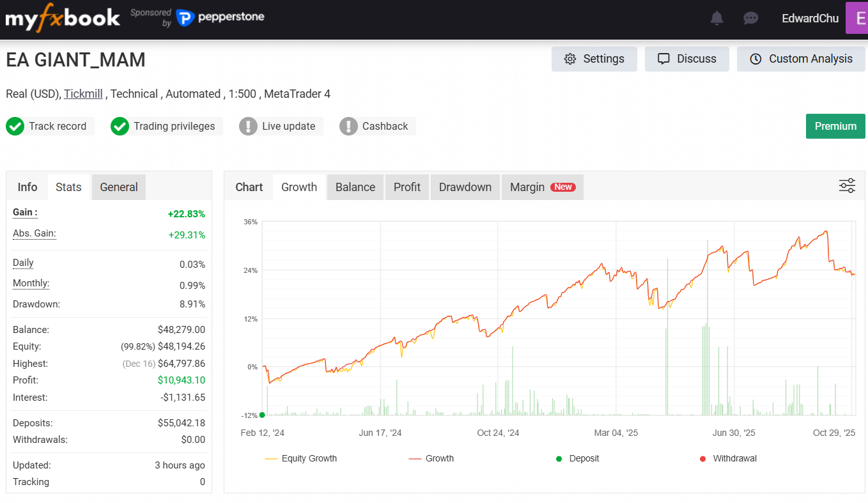This screenshot has width=868, height=503.
Task: Toggle the Growth line in legend
Action: tap(431, 458)
